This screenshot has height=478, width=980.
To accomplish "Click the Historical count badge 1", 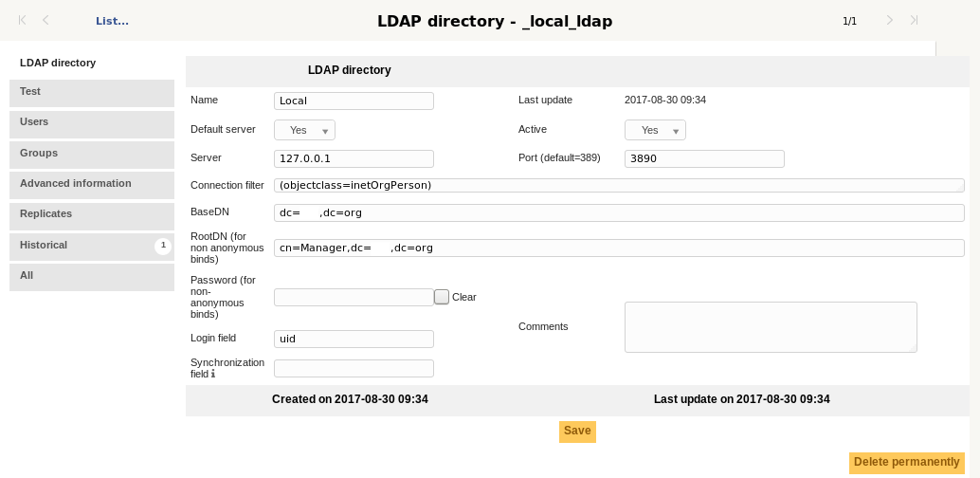I will coord(163,246).
